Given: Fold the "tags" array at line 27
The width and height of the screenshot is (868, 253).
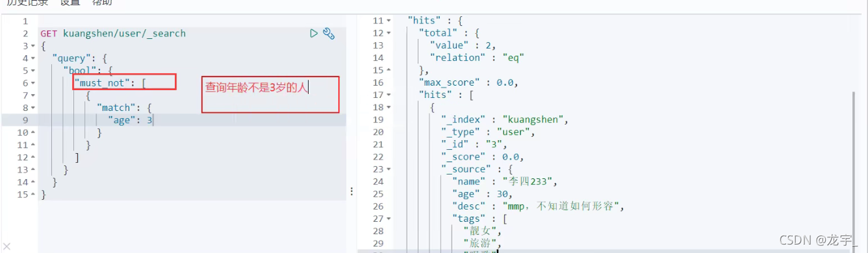Looking at the screenshot, I should [x=389, y=219].
